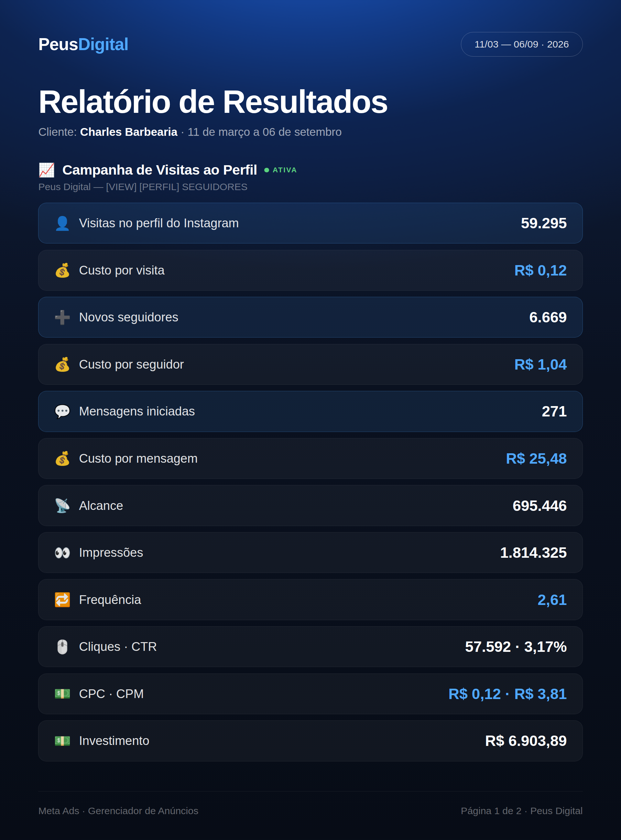Click the date range pill 11/03 — 06/09 · 2026
Viewport: 621px width, 840px height.
(x=521, y=44)
